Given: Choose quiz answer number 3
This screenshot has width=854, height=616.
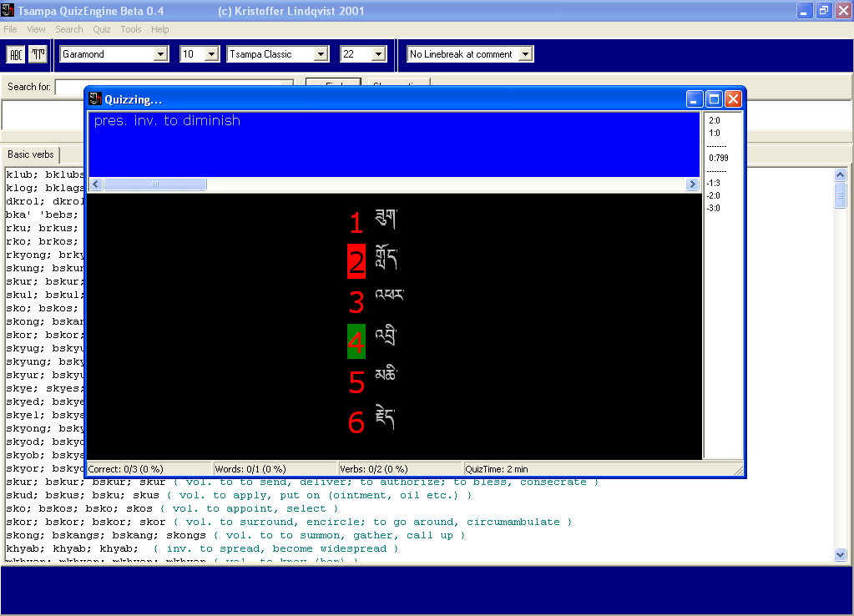Looking at the screenshot, I should 356,302.
